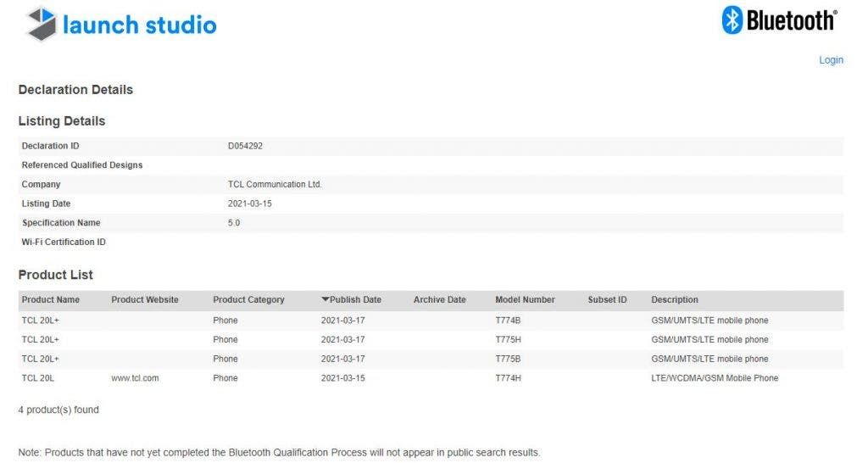The height and width of the screenshot is (463, 868).
Task: Click the Archive Date column header
Action: point(440,299)
